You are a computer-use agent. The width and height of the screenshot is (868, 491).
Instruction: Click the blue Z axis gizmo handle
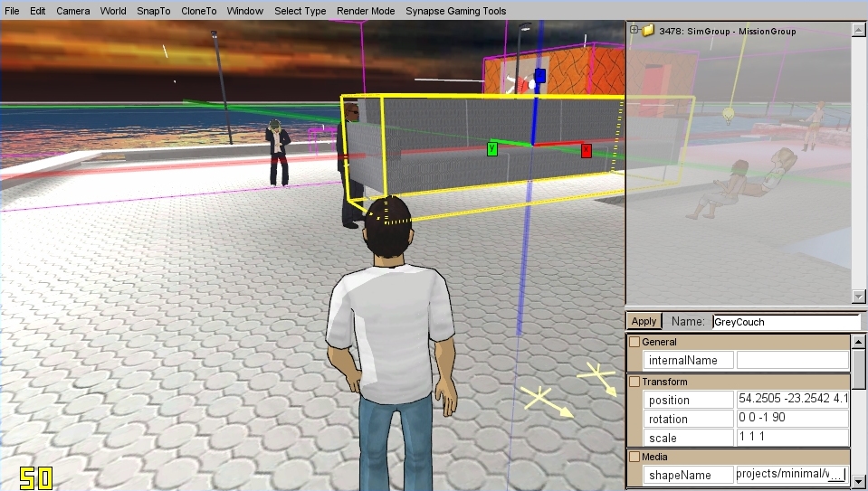point(540,77)
